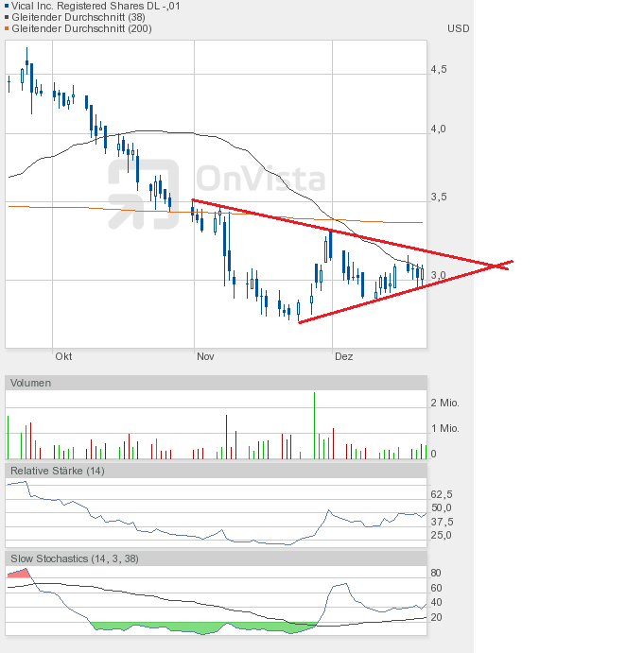Select the 'Gleitender Durchschnitt (200)' legend label
This screenshot has width=644, height=653.
81,28
